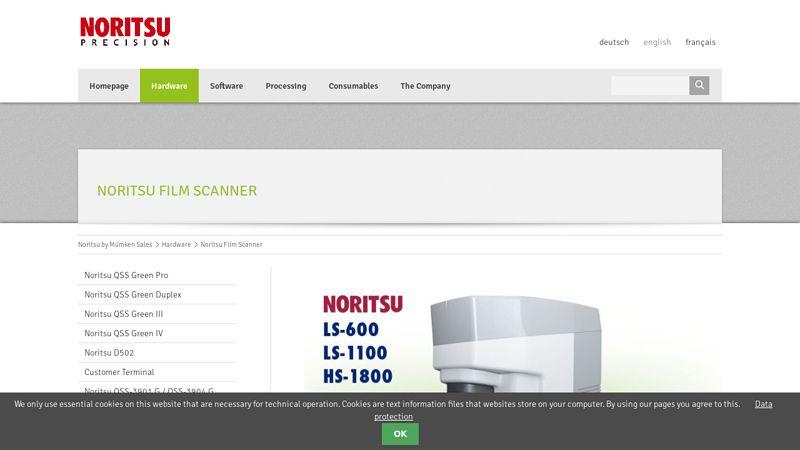This screenshot has width=800, height=450.
Task: Focus the search input field
Action: pos(650,85)
